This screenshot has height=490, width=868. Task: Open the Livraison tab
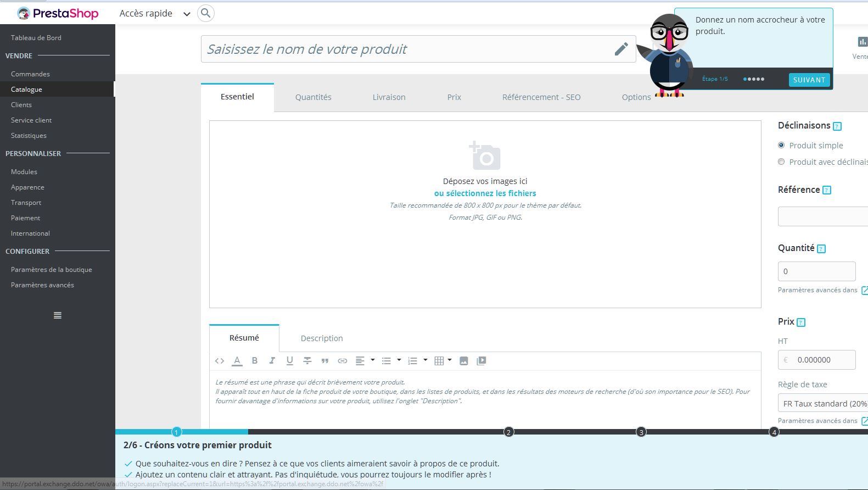coord(389,97)
